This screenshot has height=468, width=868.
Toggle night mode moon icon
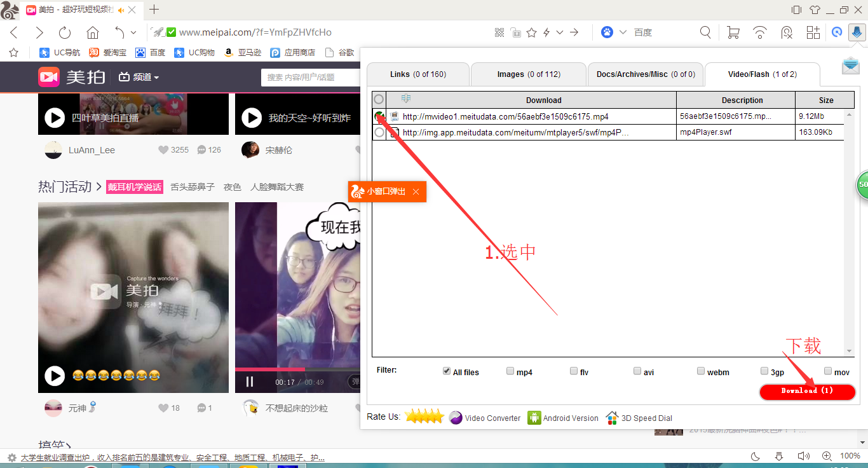(x=756, y=456)
